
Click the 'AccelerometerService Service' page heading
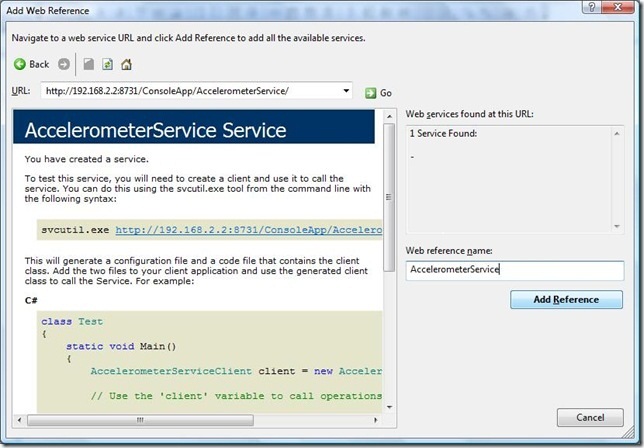[x=155, y=130]
